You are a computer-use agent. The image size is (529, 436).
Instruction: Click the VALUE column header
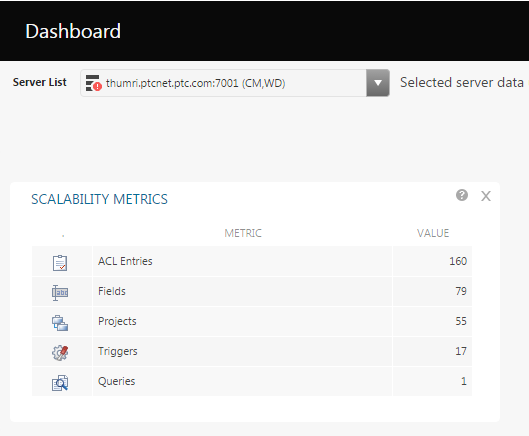coord(433,233)
